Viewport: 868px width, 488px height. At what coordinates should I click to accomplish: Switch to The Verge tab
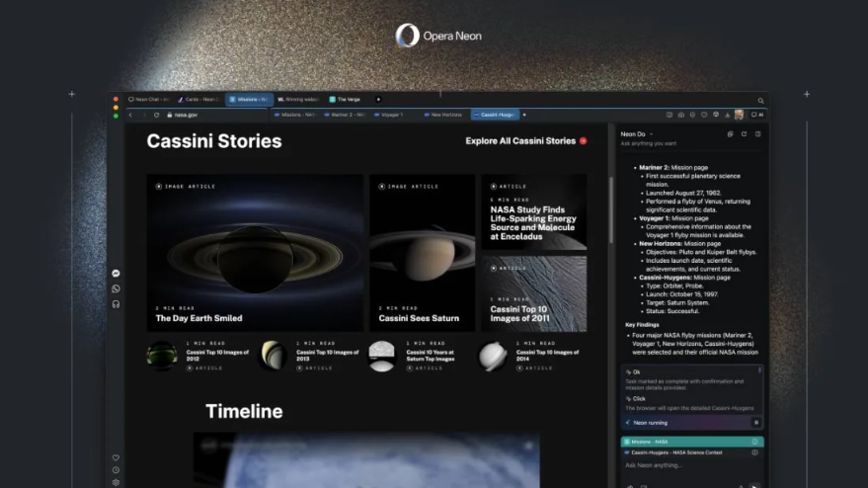coord(346,99)
